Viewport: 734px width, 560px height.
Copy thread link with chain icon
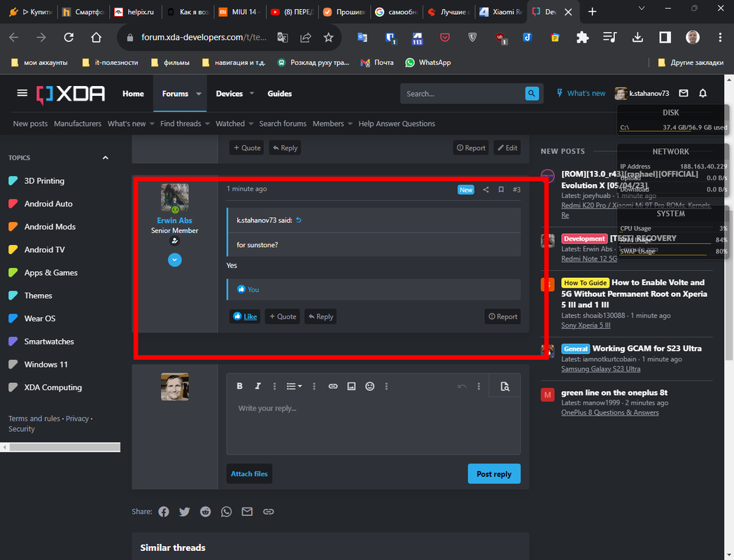coord(268,512)
